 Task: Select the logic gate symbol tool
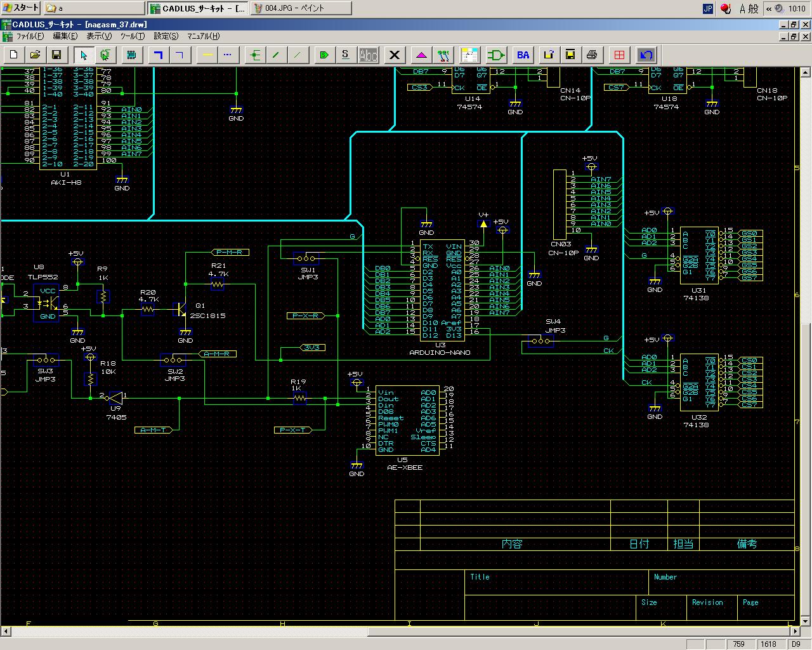[x=496, y=55]
